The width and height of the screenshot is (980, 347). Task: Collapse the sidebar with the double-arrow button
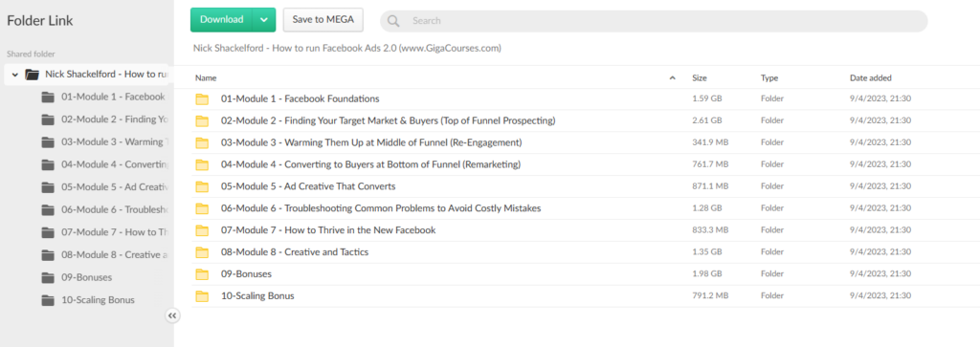click(x=172, y=315)
